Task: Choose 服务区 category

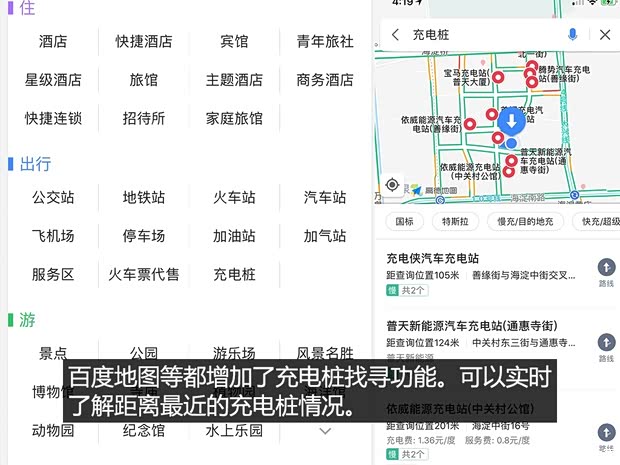Action: (x=53, y=274)
